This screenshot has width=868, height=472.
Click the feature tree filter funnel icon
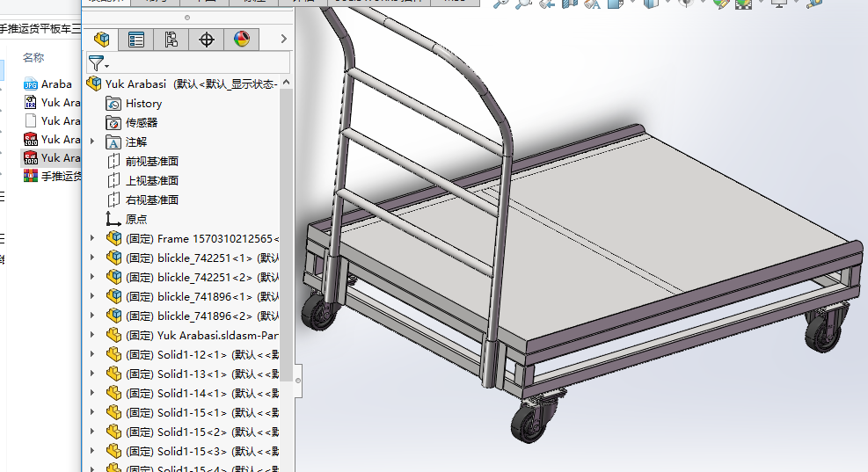(98, 63)
